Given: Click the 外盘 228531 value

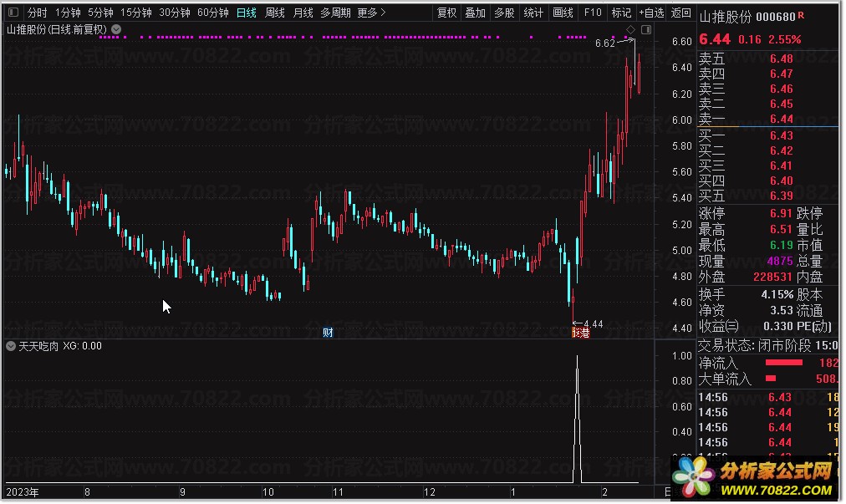Looking at the screenshot, I should point(772,277).
